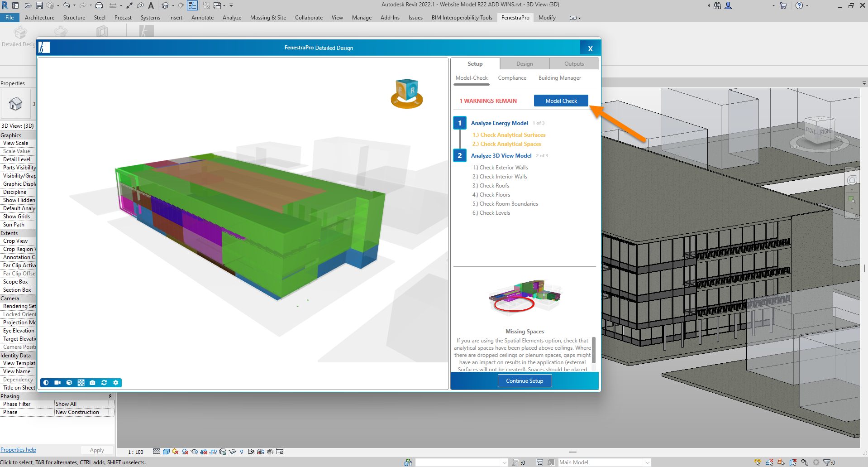Viewport: 868px width, 467px height.
Task: Click the Apply button in the Properties panel
Action: coord(97,450)
